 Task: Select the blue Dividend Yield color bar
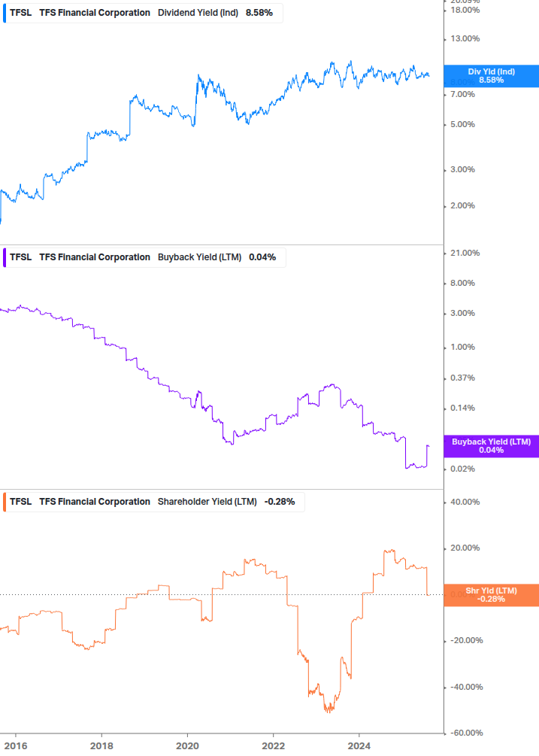[x=5, y=13]
